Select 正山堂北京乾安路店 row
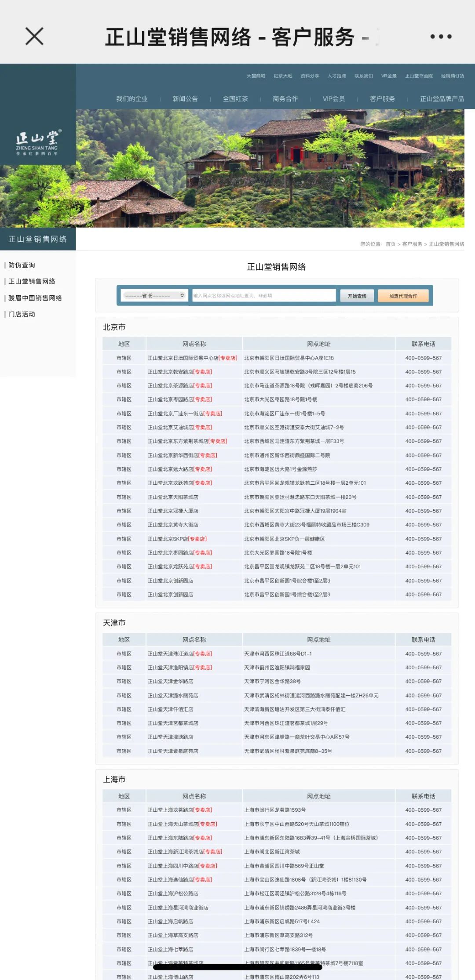The width and height of the screenshot is (475, 980). click(277, 372)
